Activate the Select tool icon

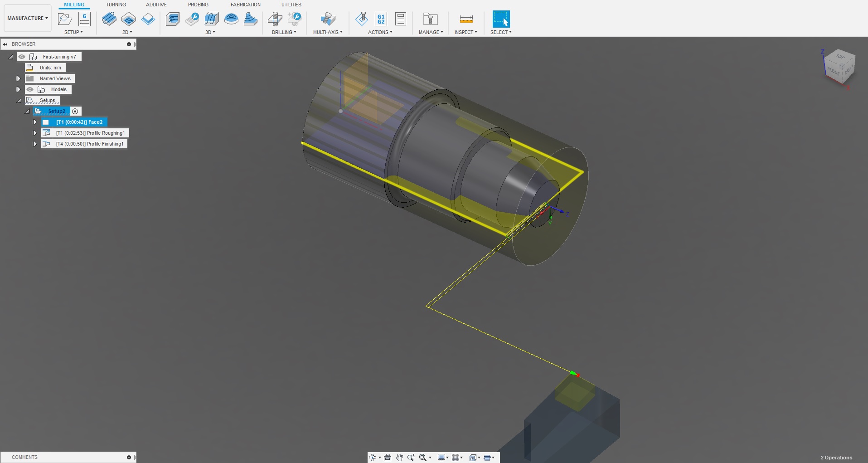[x=501, y=19]
